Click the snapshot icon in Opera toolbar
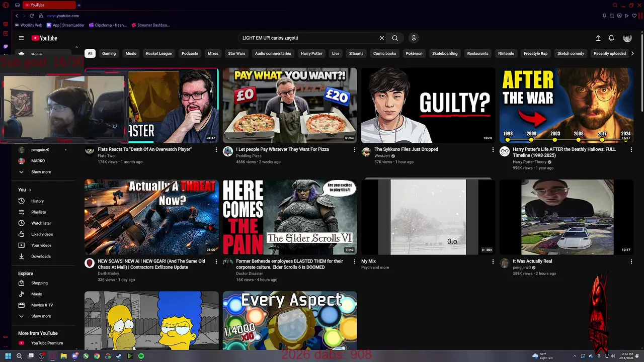Screen dimensions: 644x362 612,16
